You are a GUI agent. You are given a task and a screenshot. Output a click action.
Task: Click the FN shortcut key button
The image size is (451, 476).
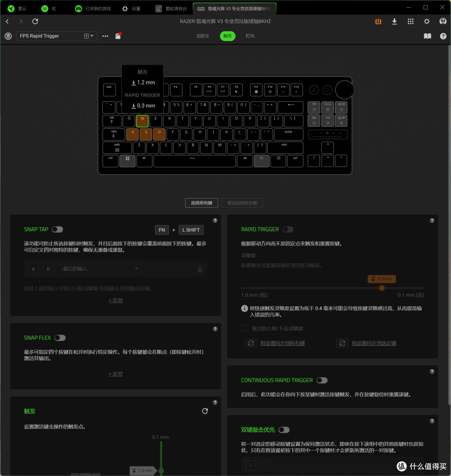coord(162,230)
